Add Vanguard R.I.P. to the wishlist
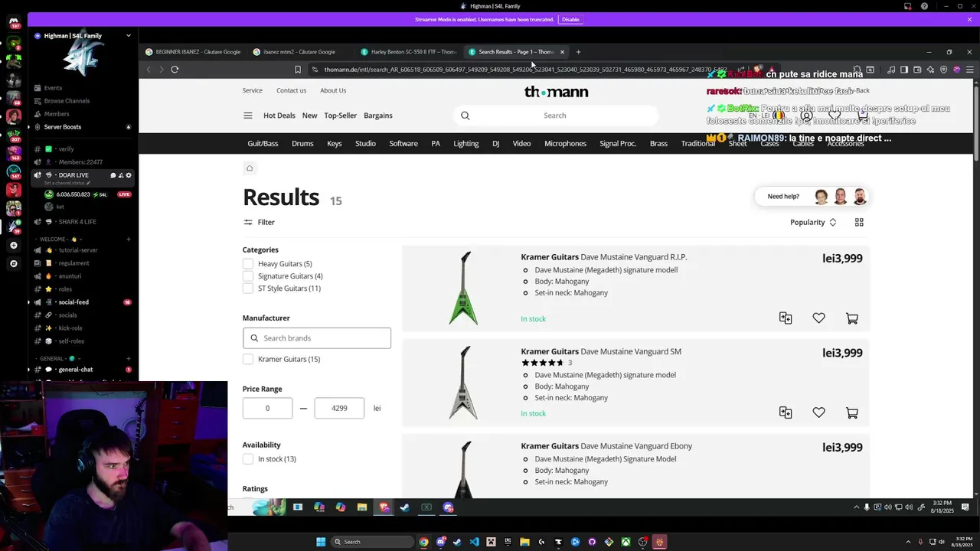This screenshot has width=980, height=551. tap(818, 318)
